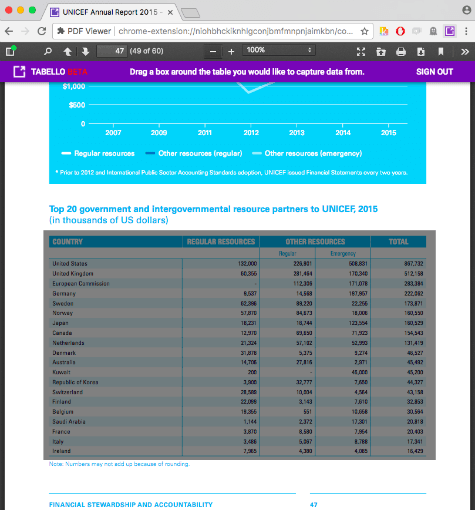Click the European Commission row label
Viewport: 475px width, 510px height.
coord(81,284)
